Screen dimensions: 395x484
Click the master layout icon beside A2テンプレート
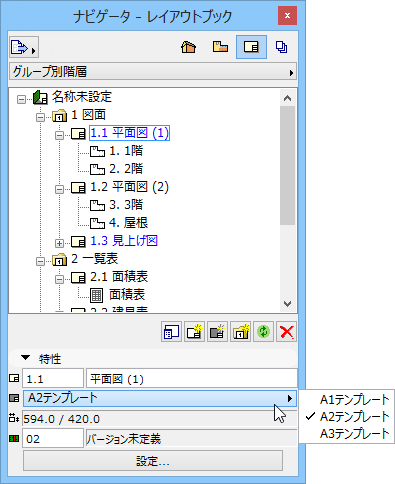14,398
